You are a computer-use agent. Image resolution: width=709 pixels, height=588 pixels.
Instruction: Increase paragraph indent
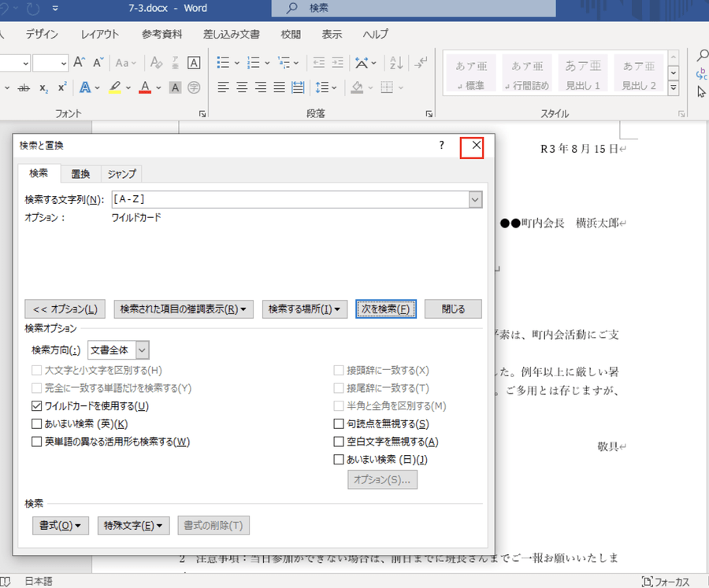(337, 62)
